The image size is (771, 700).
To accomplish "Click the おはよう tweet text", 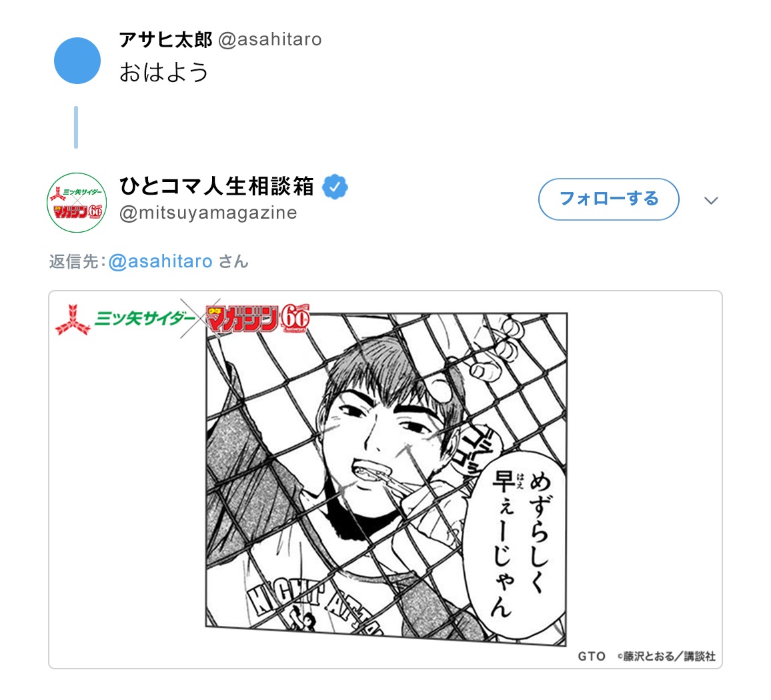I will [x=164, y=72].
